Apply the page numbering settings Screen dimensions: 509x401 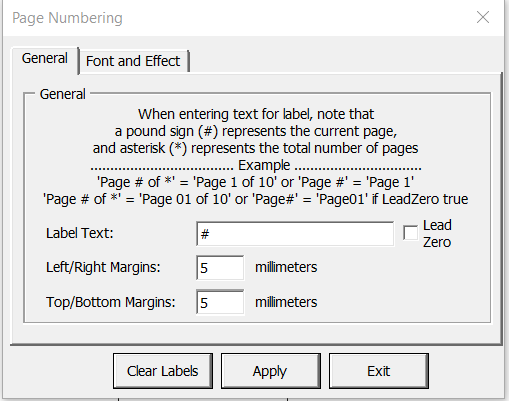271,371
